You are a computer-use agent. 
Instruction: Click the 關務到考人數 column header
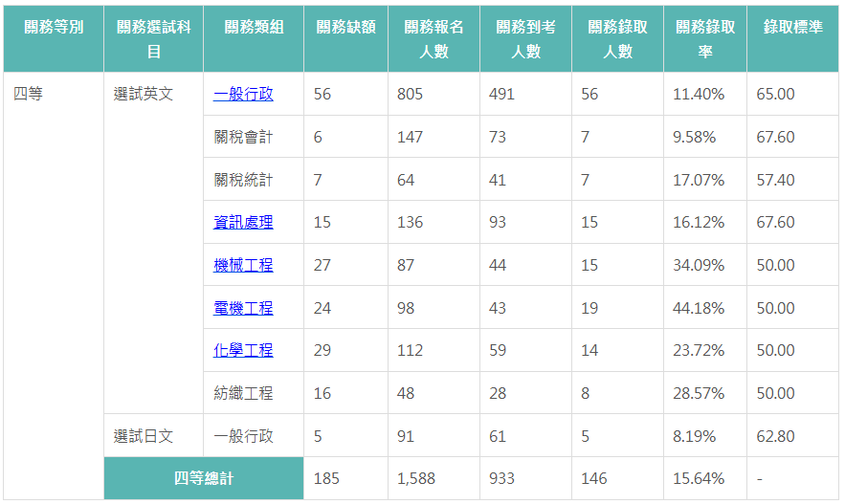point(526,39)
